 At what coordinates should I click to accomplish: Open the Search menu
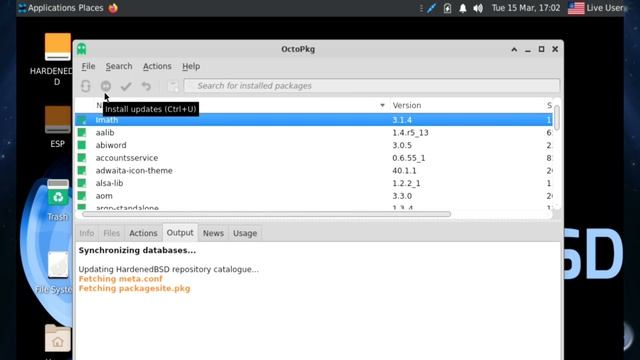[119, 66]
